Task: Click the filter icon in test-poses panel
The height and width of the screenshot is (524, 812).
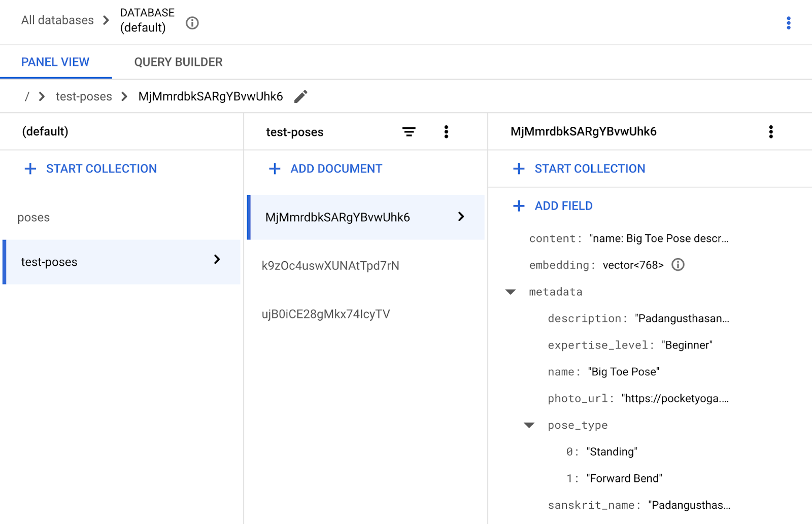Action: (x=409, y=131)
